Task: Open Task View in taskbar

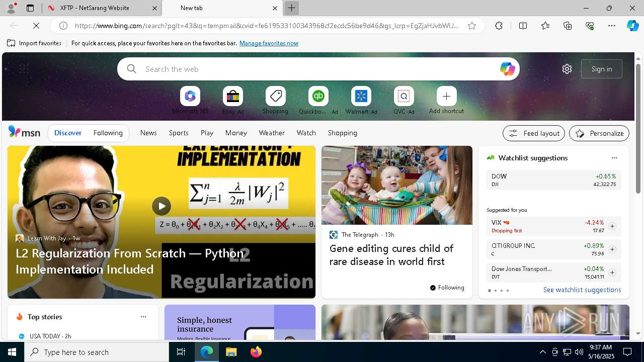Action: pos(181,352)
